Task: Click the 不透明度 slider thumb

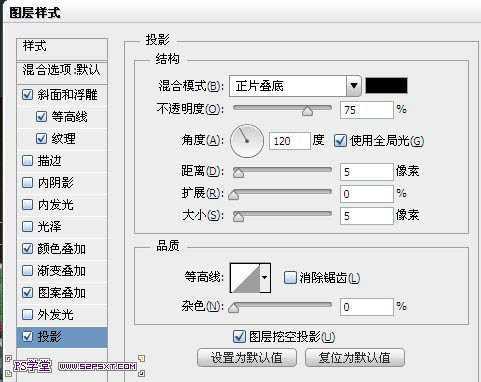Action: pos(307,111)
